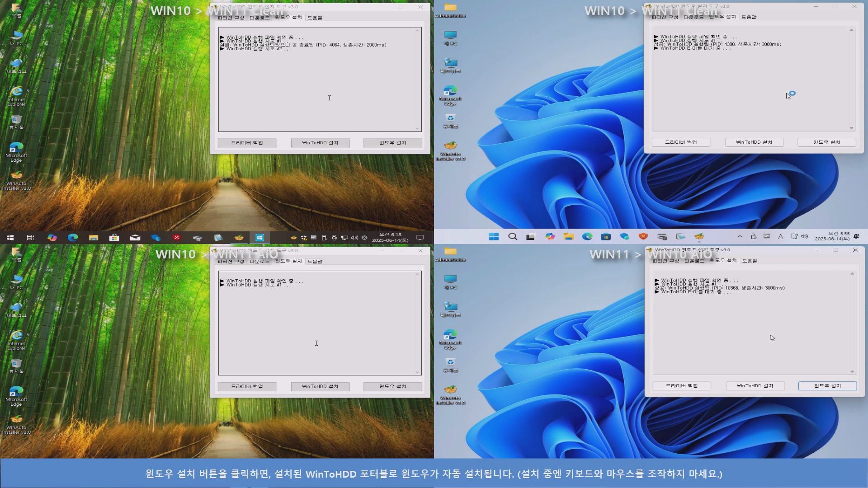Viewport: 868px width, 488px height.
Task: Select 네트워크 icon on top-right blue desktop
Action: click(x=450, y=66)
